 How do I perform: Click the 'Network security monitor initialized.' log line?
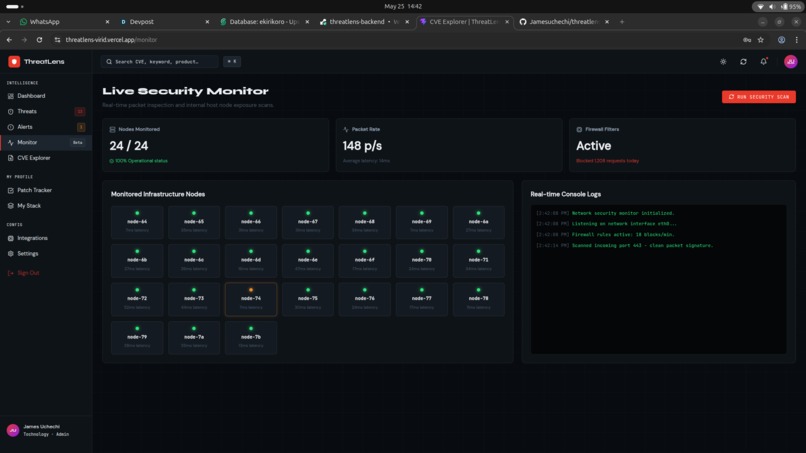(x=605, y=213)
